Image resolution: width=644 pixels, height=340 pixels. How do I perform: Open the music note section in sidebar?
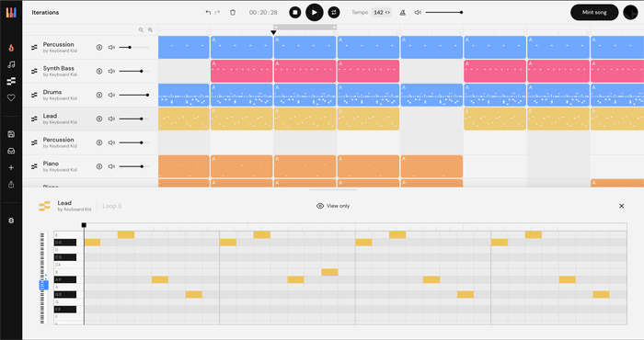click(x=11, y=64)
